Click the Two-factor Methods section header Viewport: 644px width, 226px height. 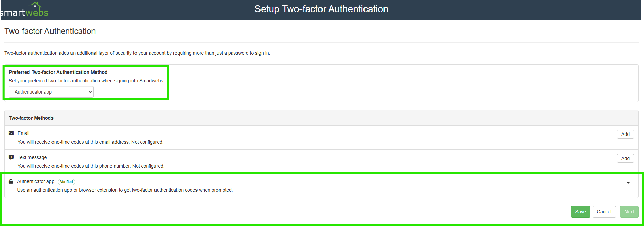[31, 118]
